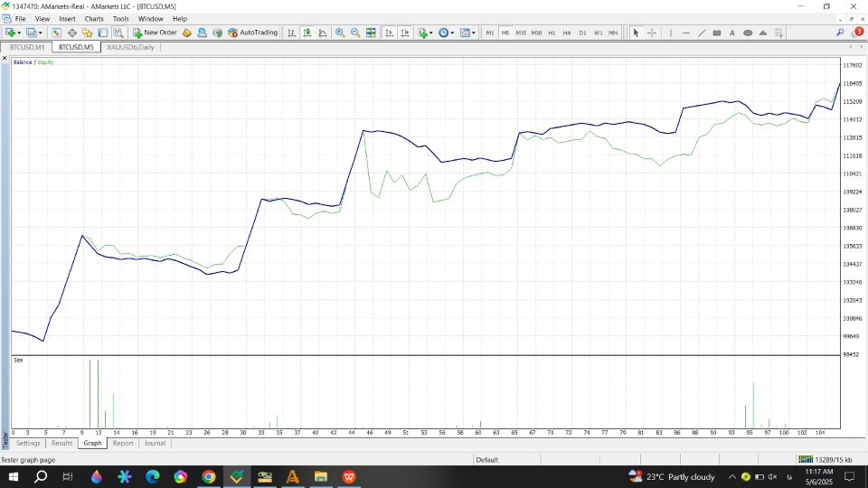Open the Windows Start menu
Image resolution: width=868 pixels, height=488 pixels.
[14, 477]
